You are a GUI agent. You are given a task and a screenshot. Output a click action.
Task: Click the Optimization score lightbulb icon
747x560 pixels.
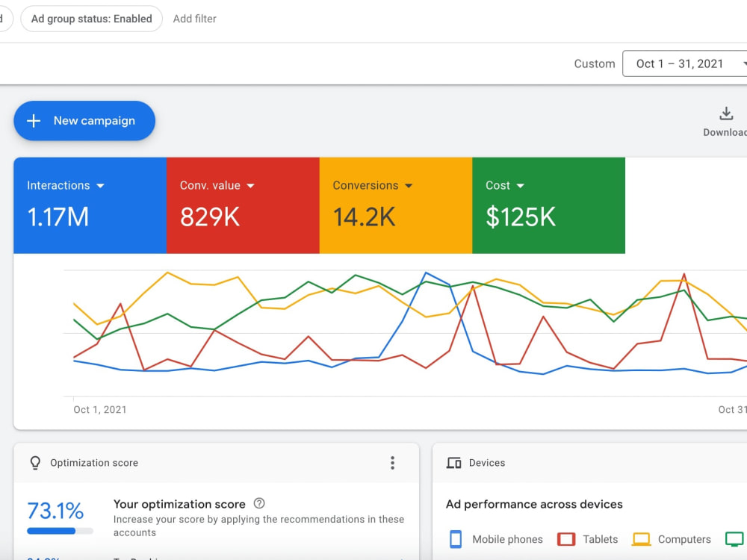coord(35,463)
